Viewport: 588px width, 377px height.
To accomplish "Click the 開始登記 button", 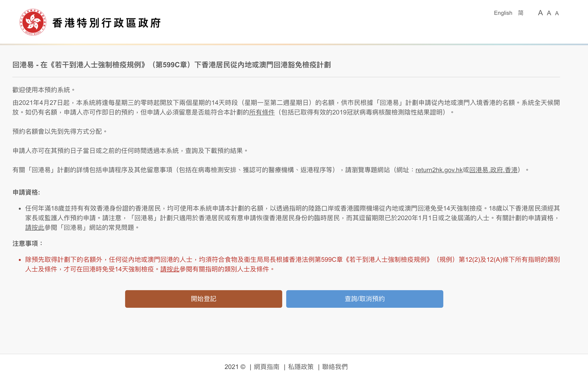I will point(203,299).
